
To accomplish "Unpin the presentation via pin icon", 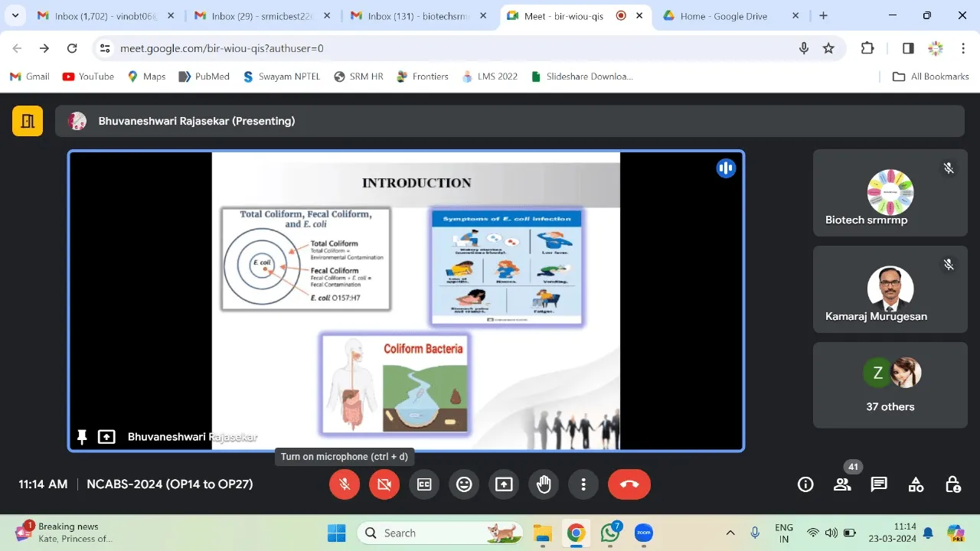I will click(82, 437).
